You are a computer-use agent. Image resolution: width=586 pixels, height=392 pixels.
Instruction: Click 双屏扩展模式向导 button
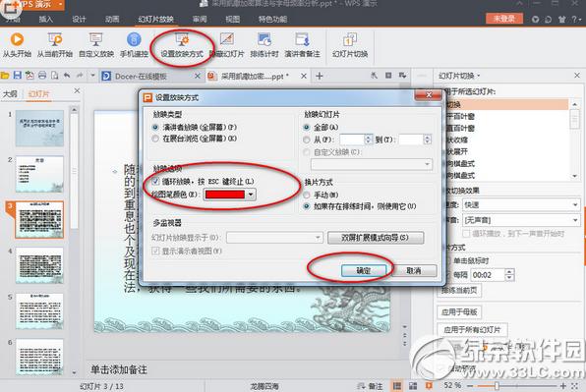376,238
